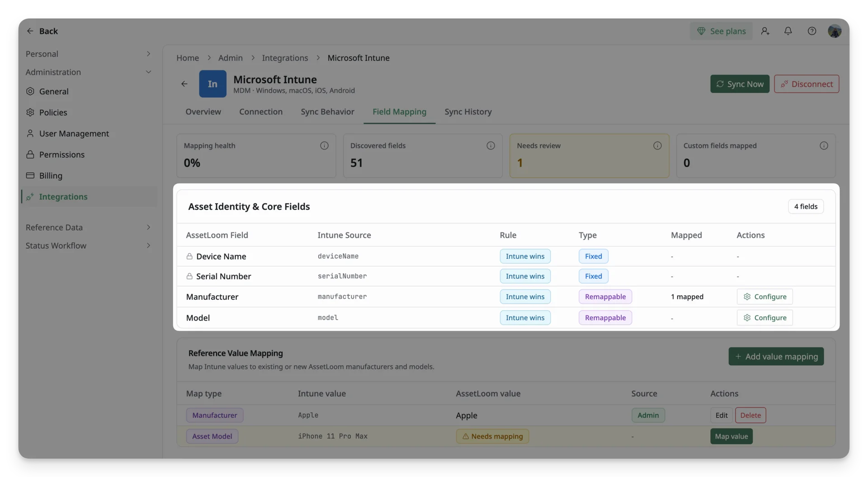Click '1 mapped' in Manufacturer row
868x477 pixels.
(687, 297)
